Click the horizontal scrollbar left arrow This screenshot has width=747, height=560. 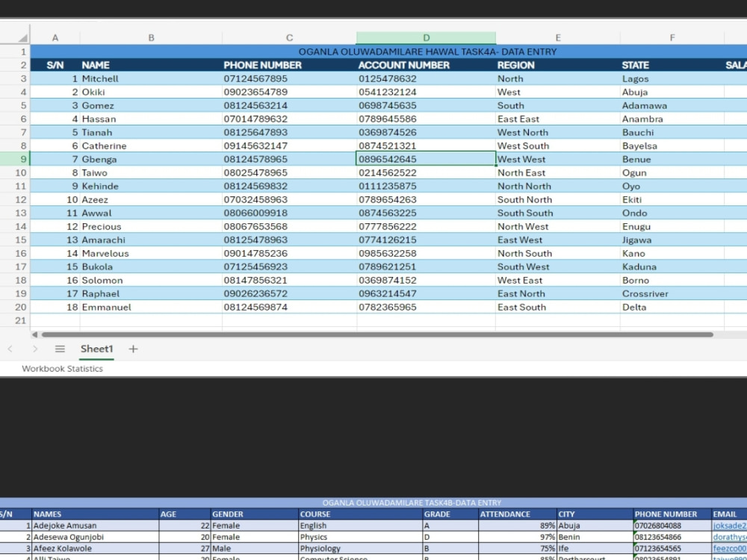tap(34, 335)
